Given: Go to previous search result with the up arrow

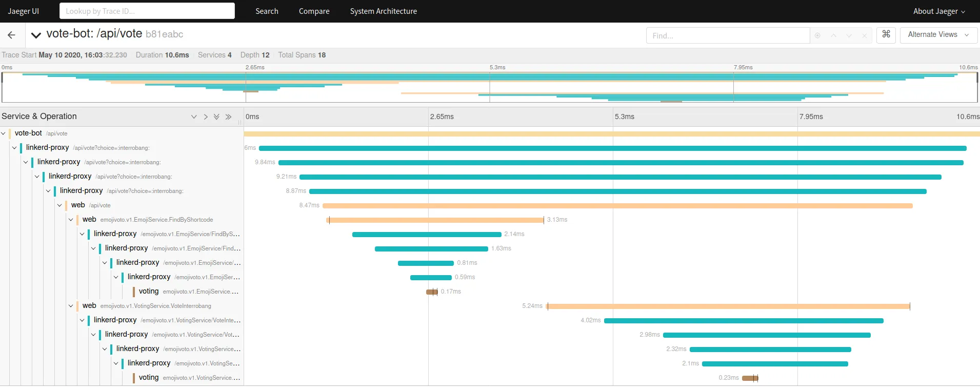Looking at the screenshot, I should click(833, 35).
